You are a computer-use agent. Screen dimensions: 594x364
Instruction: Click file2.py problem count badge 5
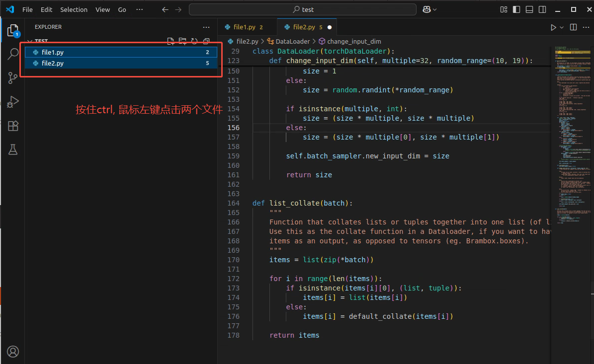207,63
